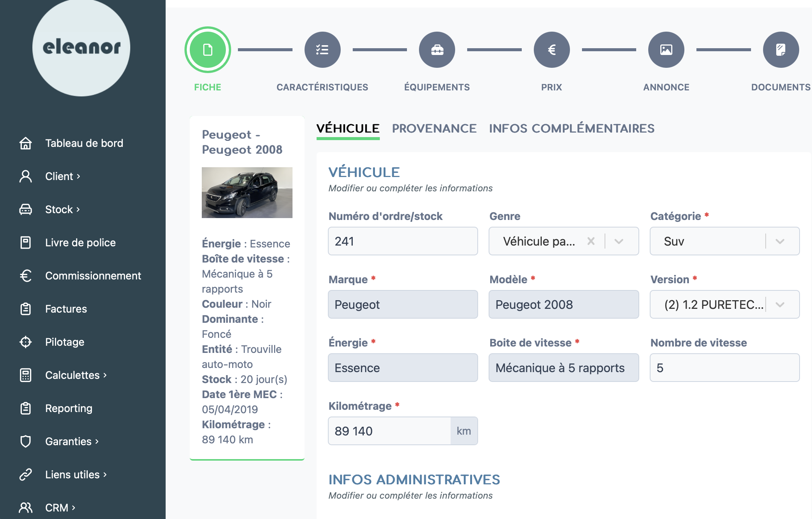Switch to the Provenance tab
The width and height of the screenshot is (812, 519).
click(434, 128)
